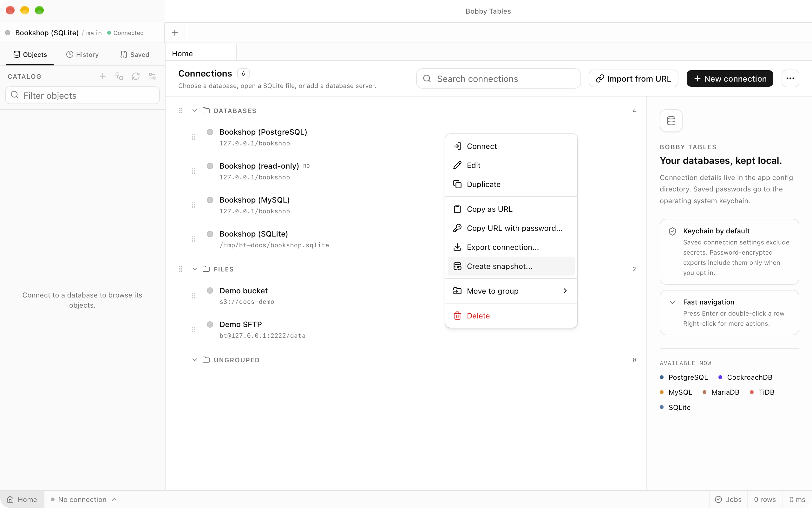Click drag handle beside Bookshop (MySQL)
This screenshot has height=508, width=812.
193,204
